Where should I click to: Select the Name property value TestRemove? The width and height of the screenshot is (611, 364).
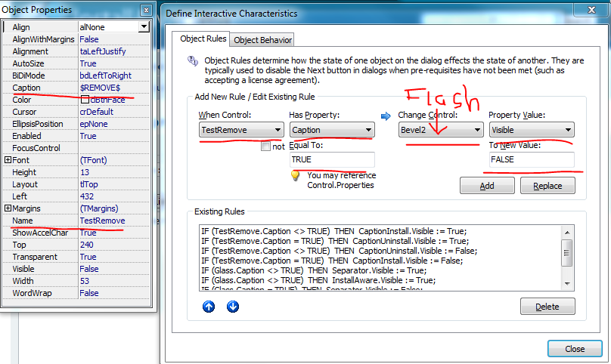click(103, 221)
